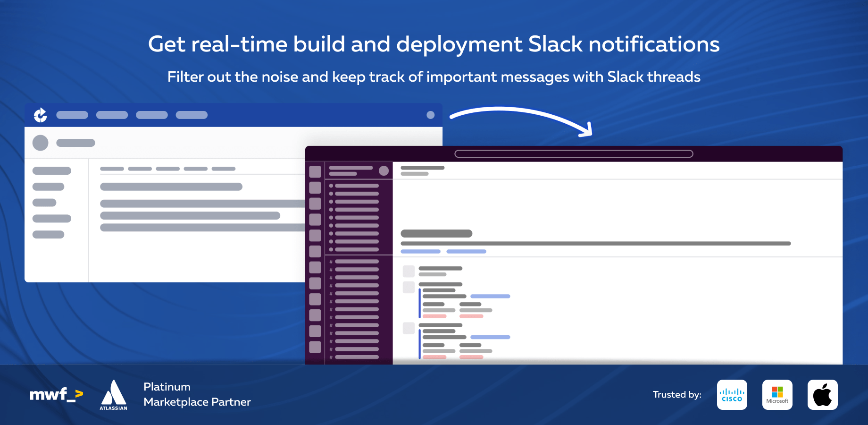Click the round profile dot in Bamboo header
This screenshot has height=425, width=868.
430,115
